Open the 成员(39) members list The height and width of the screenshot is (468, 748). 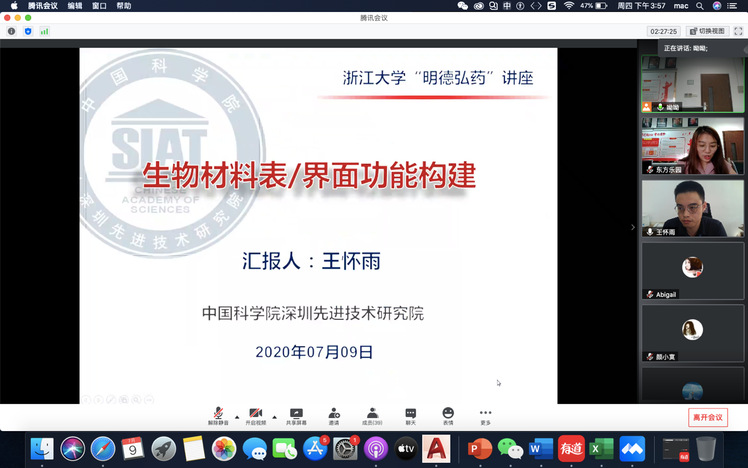tap(372, 416)
